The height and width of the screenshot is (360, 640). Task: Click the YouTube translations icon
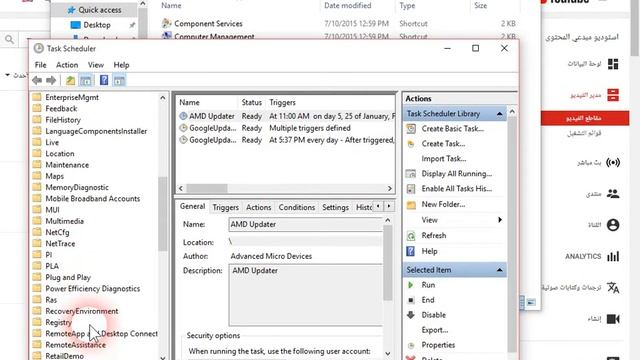(613, 288)
